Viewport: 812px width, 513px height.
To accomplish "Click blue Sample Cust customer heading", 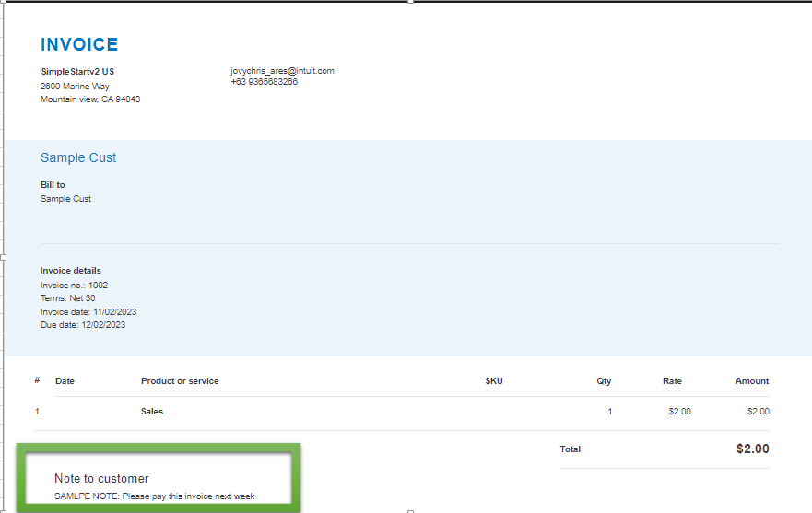I will click(x=78, y=157).
